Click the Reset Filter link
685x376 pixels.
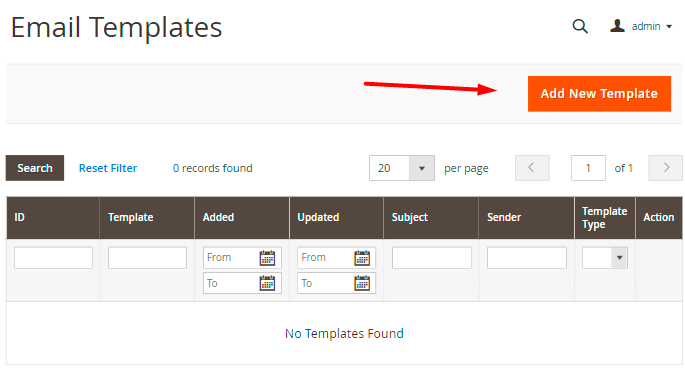[x=108, y=168]
